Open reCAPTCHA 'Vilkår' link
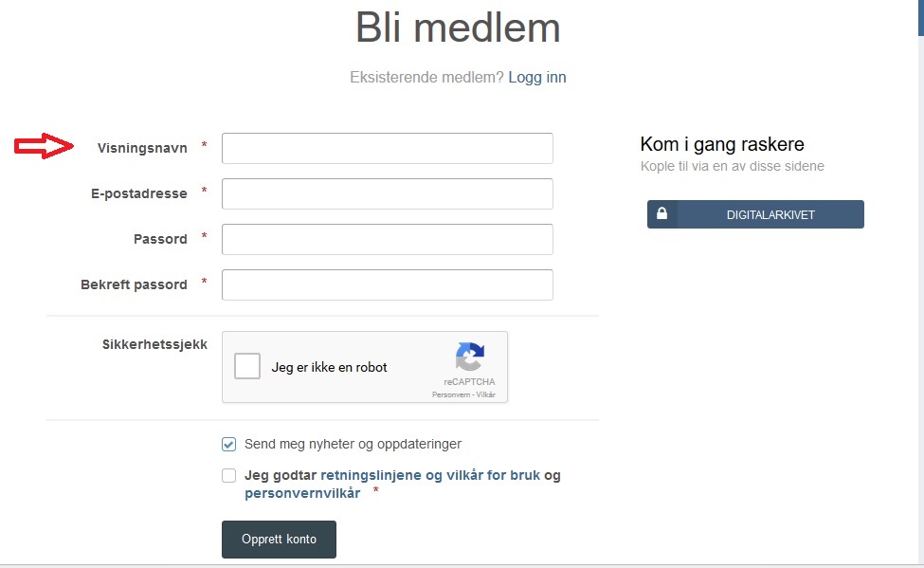The height and width of the screenshot is (568, 924). click(x=486, y=394)
